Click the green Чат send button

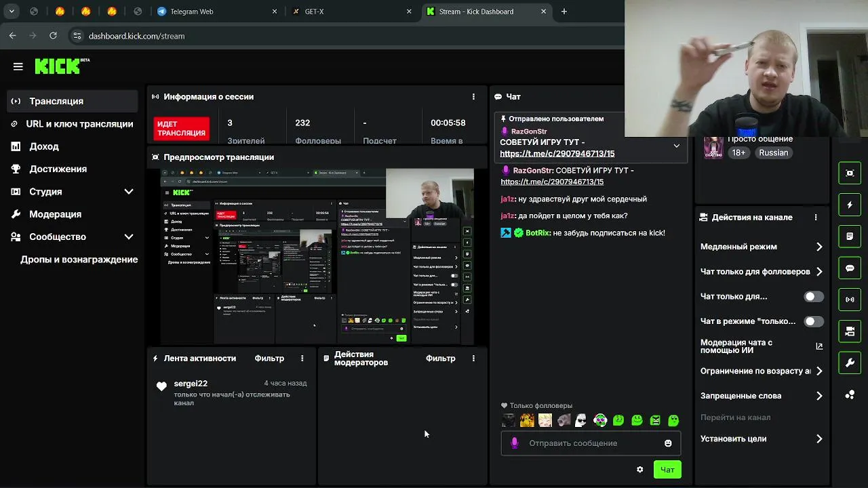(667, 470)
